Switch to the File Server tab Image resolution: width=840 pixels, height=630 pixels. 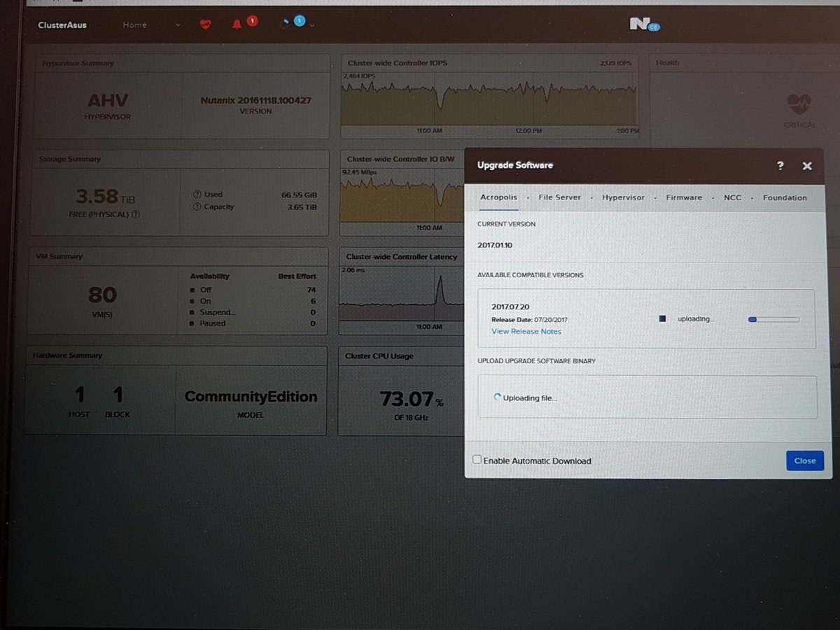coord(560,197)
